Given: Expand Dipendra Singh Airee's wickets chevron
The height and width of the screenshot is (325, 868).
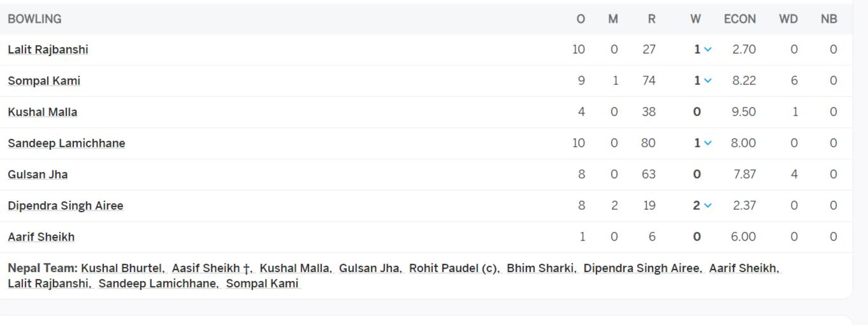Looking at the screenshot, I should click(x=708, y=205).
